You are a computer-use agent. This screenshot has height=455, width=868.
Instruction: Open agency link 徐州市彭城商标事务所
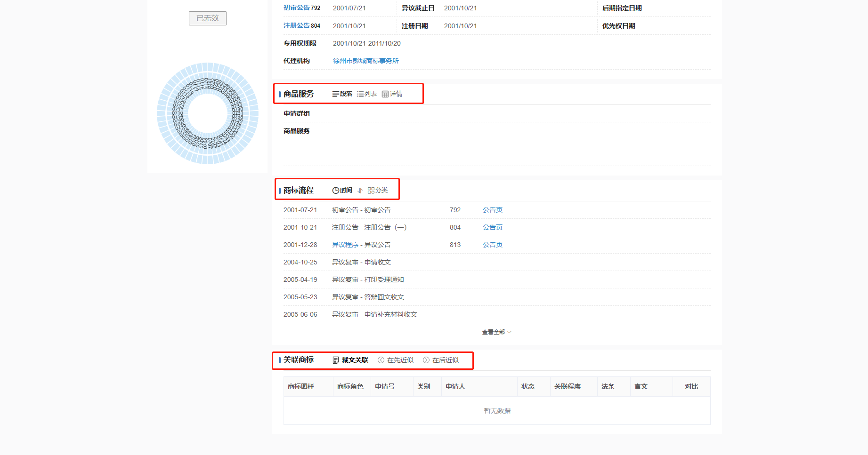(366, 61)
